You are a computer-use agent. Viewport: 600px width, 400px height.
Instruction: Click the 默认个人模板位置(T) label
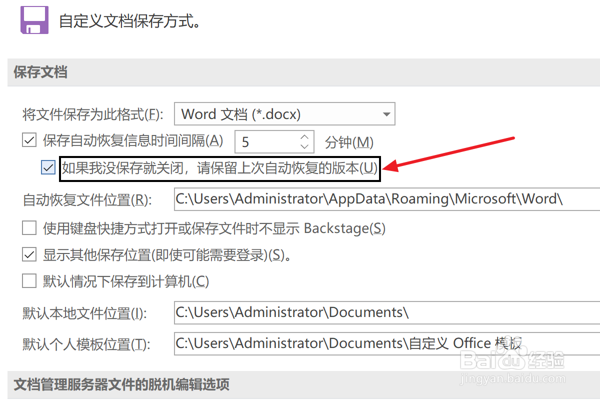pyautogui.click(x=86, y=344)
